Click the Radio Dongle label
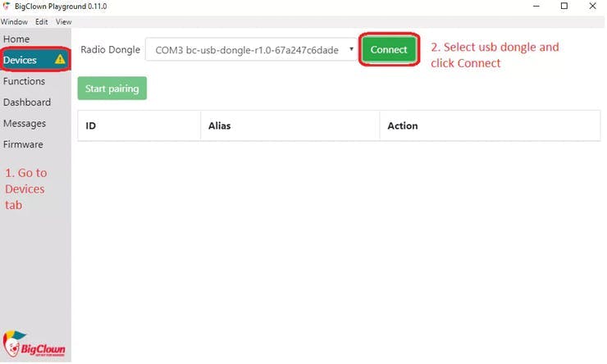Viewport: 607px width, 364px height. (111, 49)
